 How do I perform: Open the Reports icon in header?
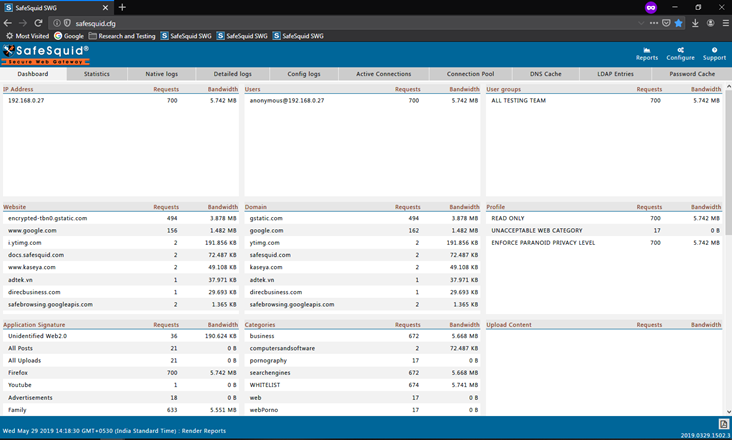pos(647,53)
